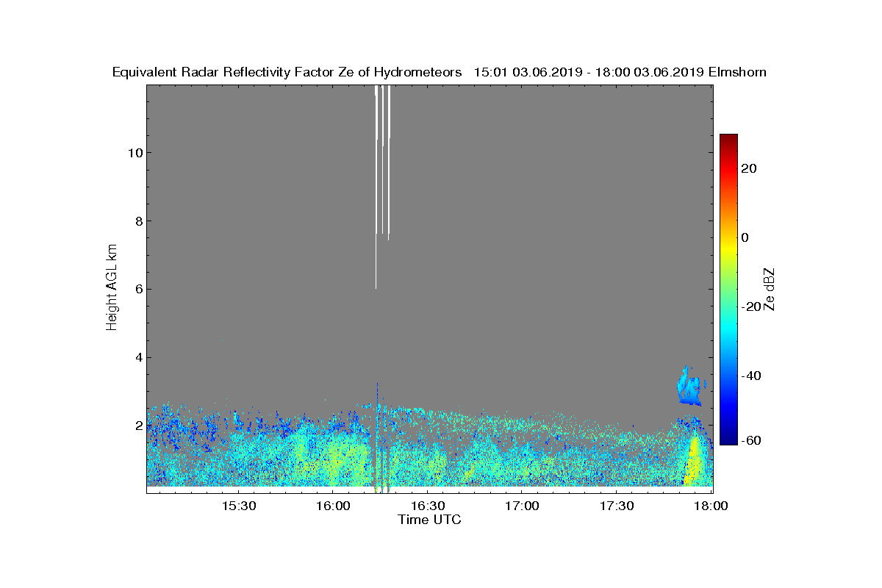Click the dark blue bottom of the colorbar
Viewport: 882px width, 588px height.
(x=728, y=438)
